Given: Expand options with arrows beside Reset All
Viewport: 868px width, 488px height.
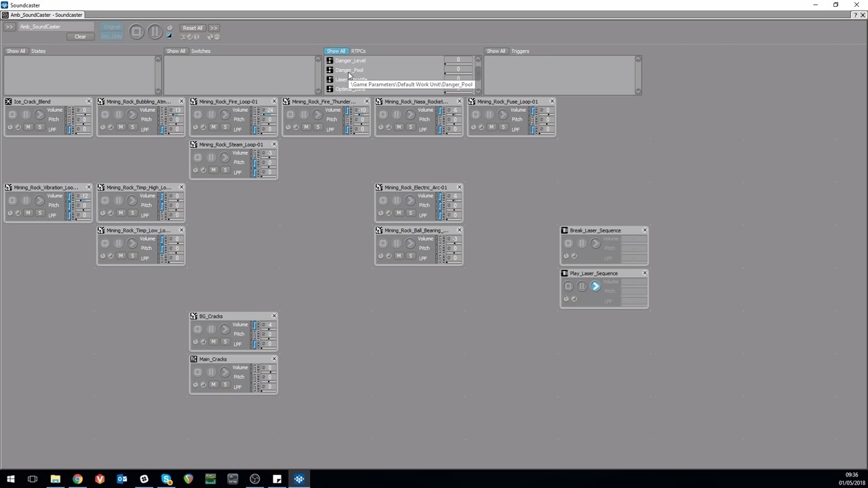Looking at the screenshot, I should pyautogui.click(x=214, y=28).
